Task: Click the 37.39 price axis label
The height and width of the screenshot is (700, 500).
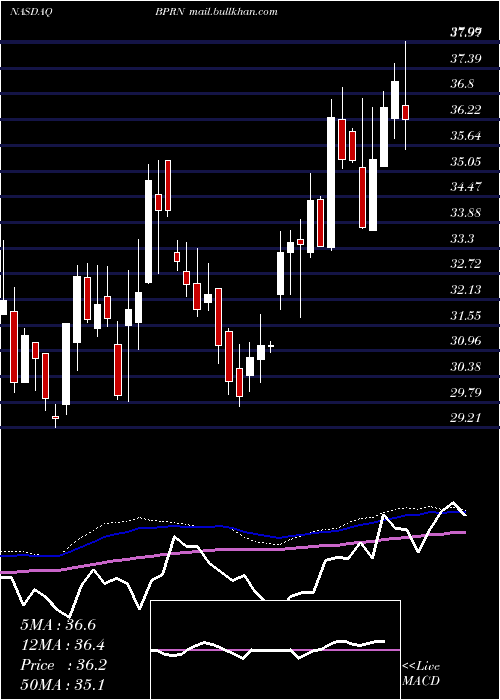Action: click(x=466, y=58)
